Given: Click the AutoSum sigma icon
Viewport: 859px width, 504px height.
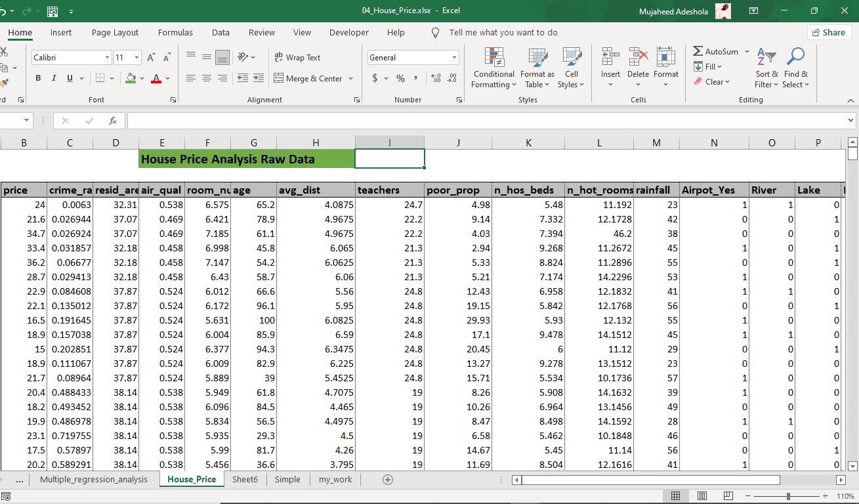Looking at the screenshot, I should tap(698, 51).
